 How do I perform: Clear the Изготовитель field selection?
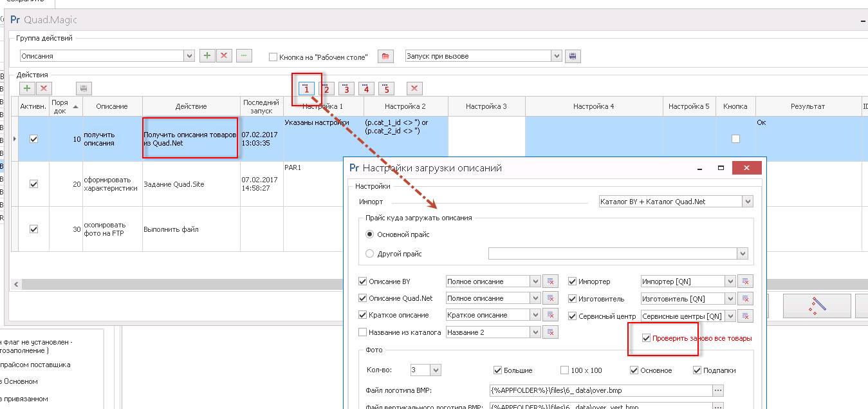coord(745,298)
